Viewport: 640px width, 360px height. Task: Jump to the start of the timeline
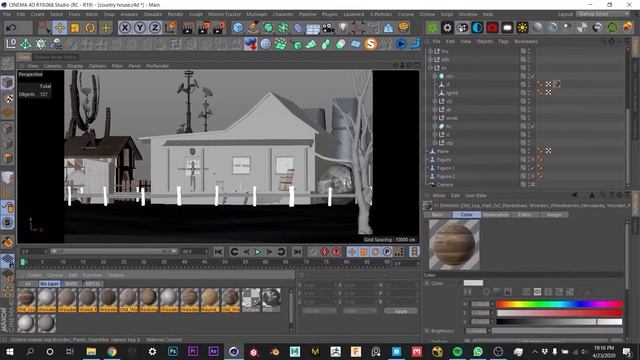[219, 252]
